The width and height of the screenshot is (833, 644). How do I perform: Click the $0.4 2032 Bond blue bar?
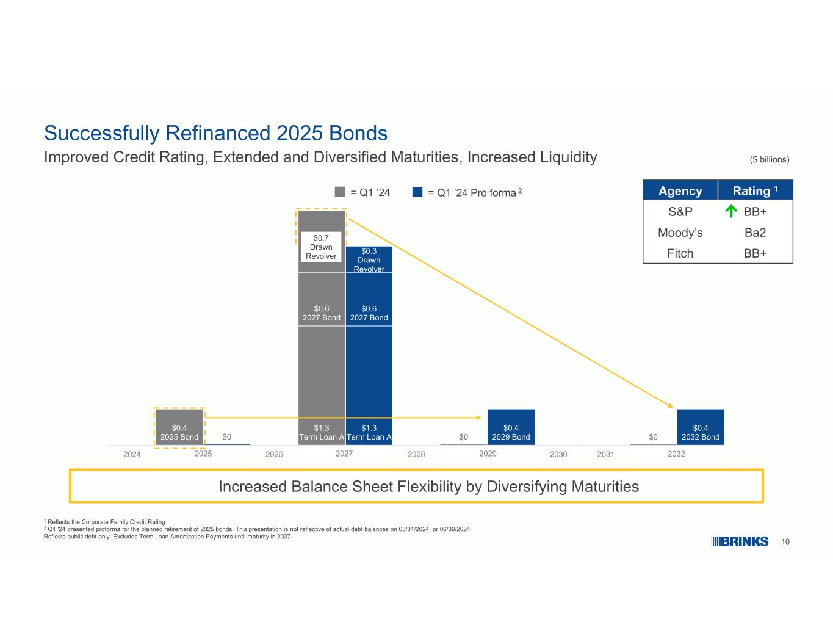coord(701,427)
